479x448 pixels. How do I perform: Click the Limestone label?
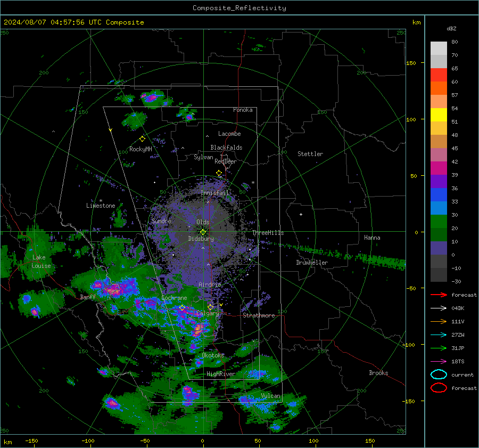(101, 206)
